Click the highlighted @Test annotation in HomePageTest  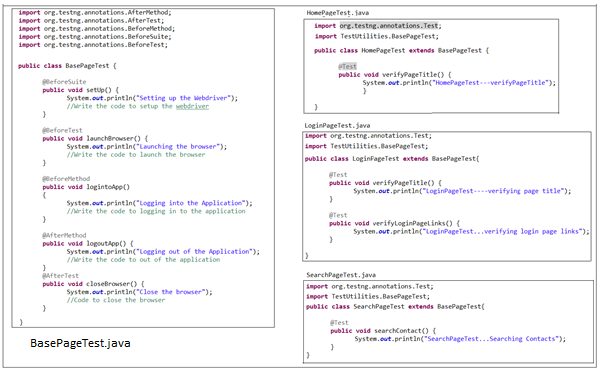pyautogui.click(x=347, y=66)
